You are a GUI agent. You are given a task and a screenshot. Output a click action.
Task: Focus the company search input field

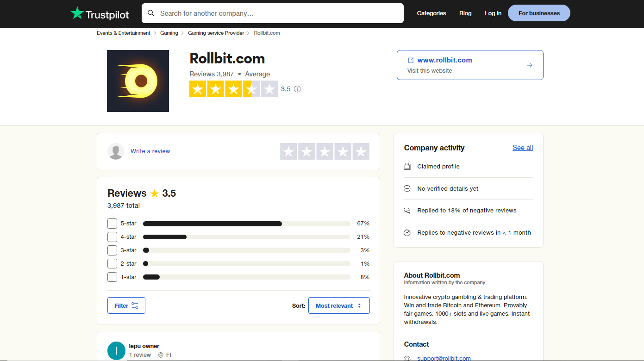[278, 13]
